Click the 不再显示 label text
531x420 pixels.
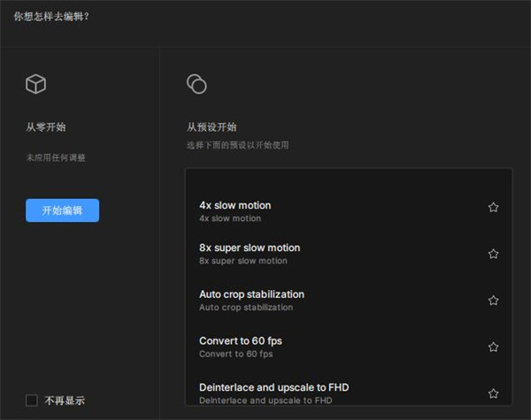[65, 401]
